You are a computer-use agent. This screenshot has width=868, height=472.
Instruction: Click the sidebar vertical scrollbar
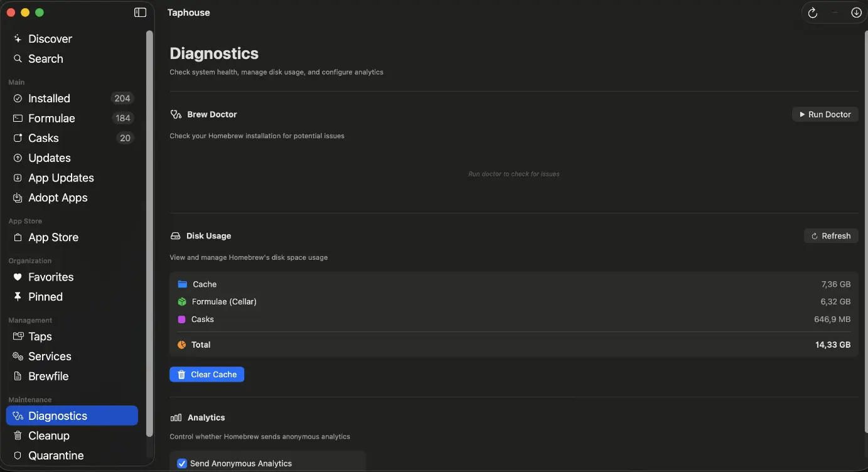[x=149, y=233]
